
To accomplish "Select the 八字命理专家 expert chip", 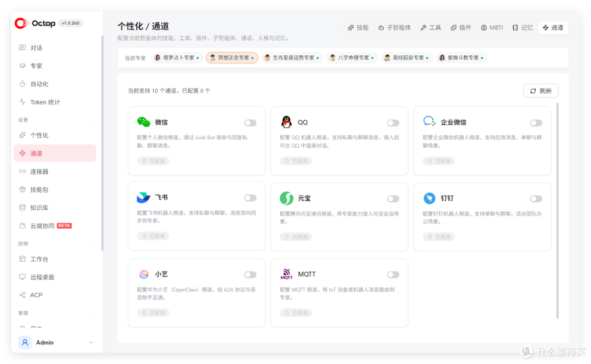I will tap(352, 57).
